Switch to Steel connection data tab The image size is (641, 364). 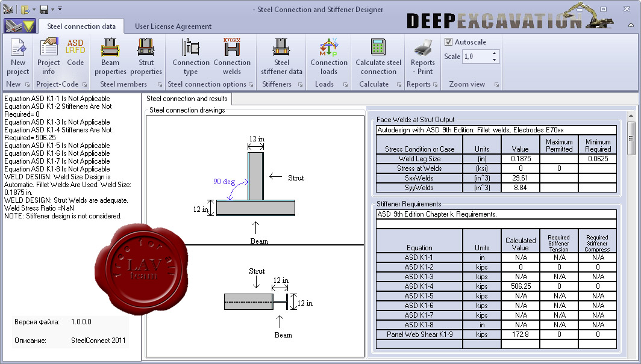pos(81,26)
